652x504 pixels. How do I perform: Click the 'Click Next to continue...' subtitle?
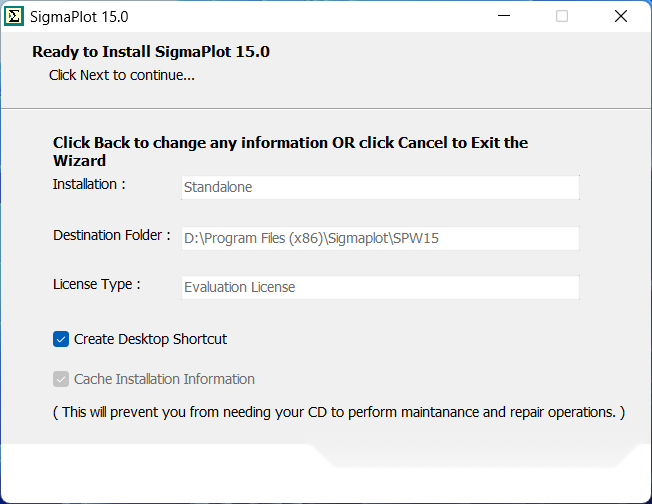(122, 75)
